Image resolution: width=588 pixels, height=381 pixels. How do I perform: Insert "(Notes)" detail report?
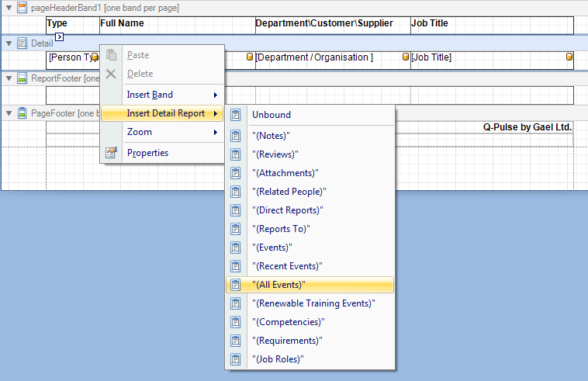[x=310, y=135]
